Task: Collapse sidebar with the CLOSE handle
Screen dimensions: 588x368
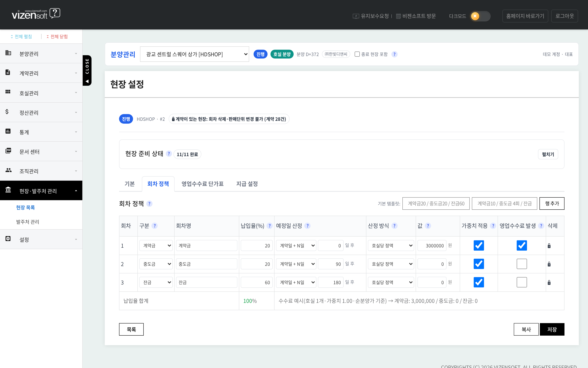Action: (x=87, y=70)
